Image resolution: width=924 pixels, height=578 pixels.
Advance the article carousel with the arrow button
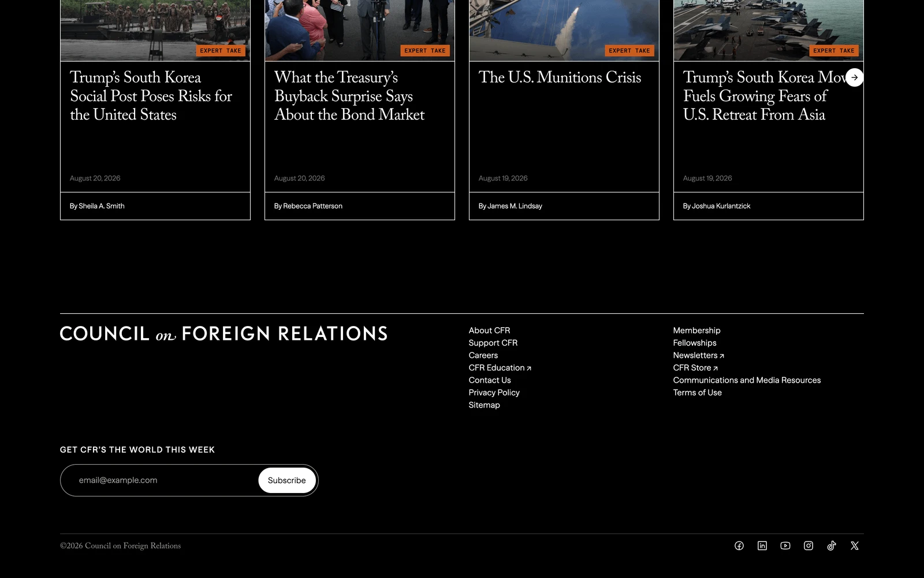point(855,77)
